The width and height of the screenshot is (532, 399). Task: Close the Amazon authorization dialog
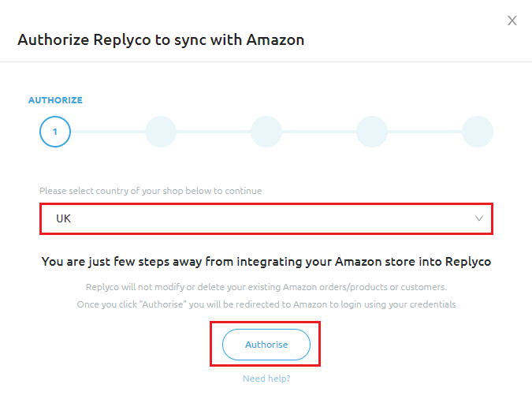tap(512, 21)
